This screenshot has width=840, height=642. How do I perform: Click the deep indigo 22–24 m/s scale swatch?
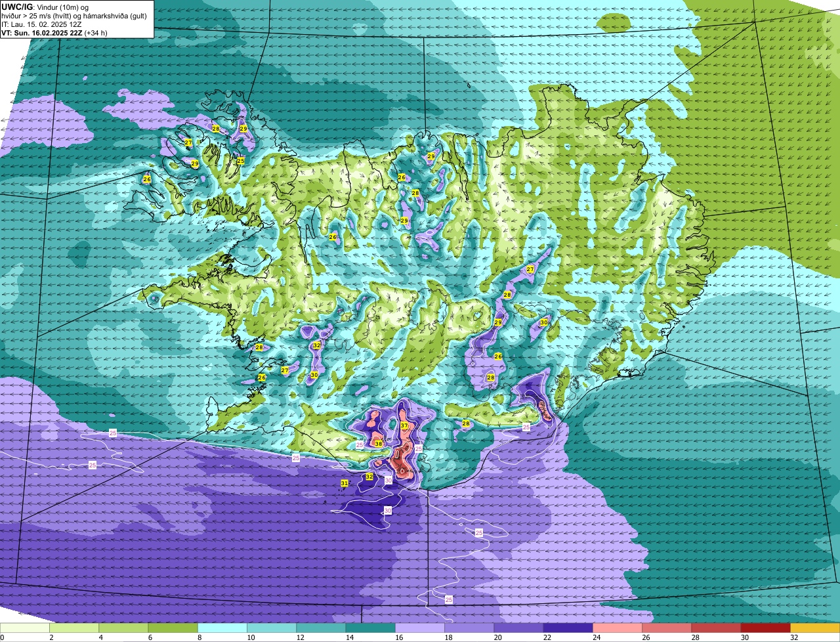click(568, 628)
